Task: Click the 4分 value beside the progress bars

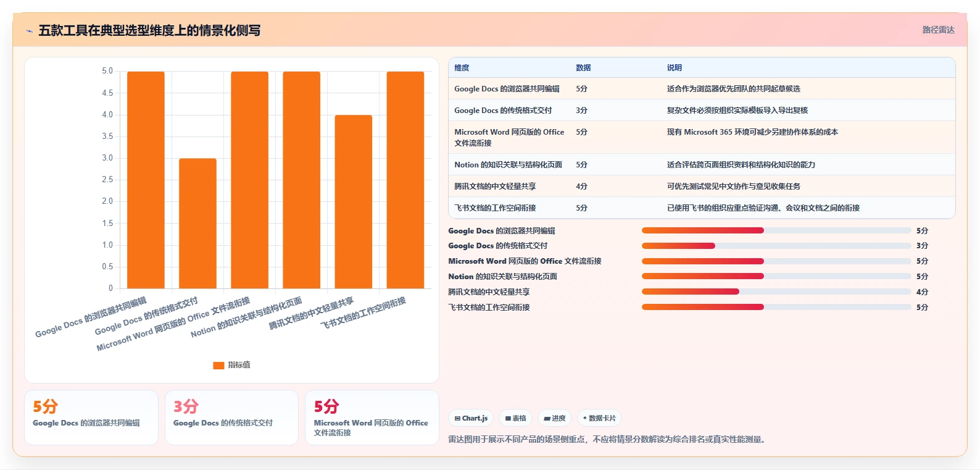Action: [922, 292]
